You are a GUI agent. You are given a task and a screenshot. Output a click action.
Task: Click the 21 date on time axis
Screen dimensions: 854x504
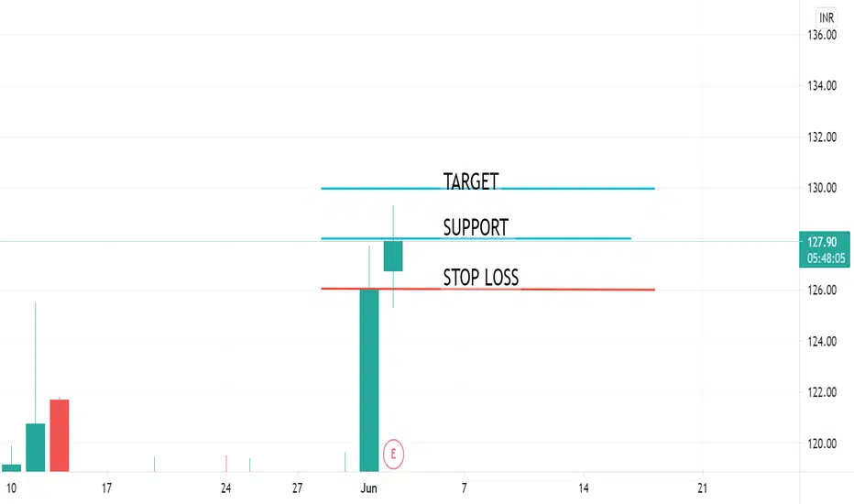pos(703,488)
